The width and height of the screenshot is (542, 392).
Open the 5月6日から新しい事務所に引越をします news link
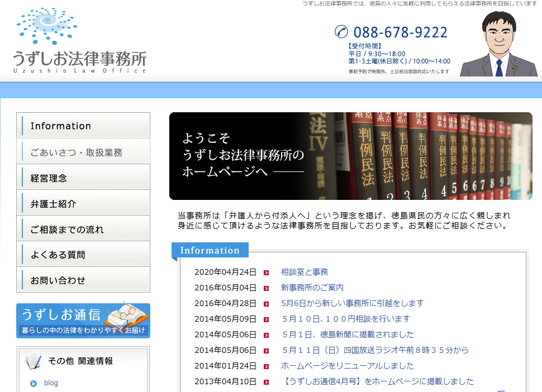coord(352,303)
